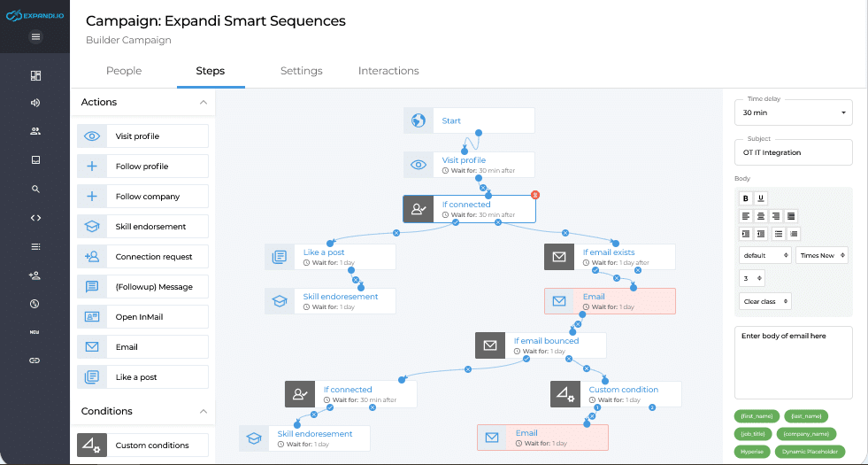Toggle center text alignment in the body toolbar
This screenshot has height=465, width=868.
(x=761, y=216)
